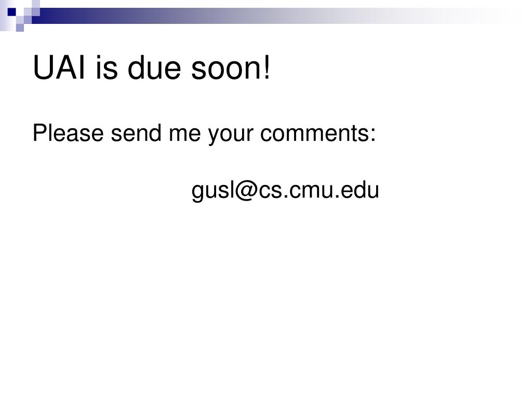Click the 'cmu' part of the email
The height and width of the screenshot is (399, 532).
[x=312, y=192]
